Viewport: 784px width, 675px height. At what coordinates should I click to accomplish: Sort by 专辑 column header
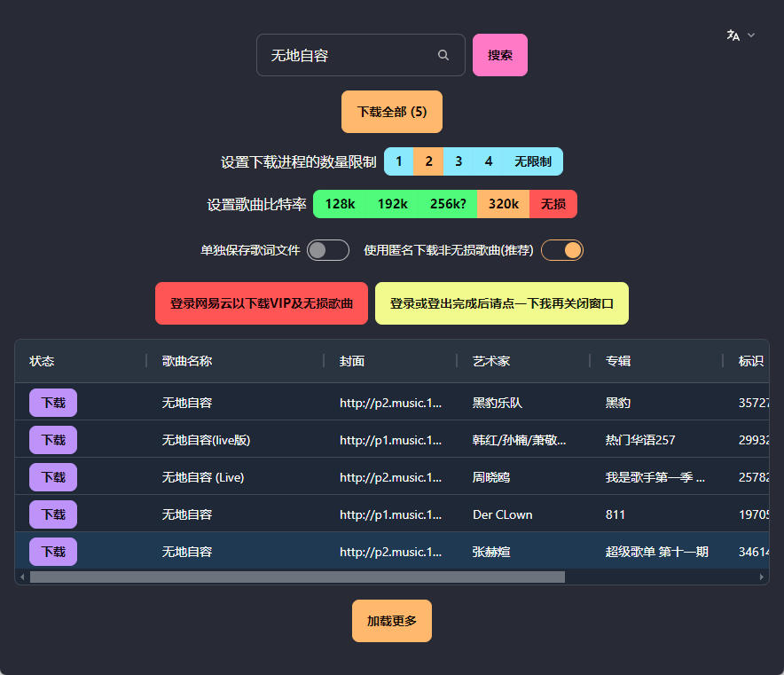(x=618, y=361)
